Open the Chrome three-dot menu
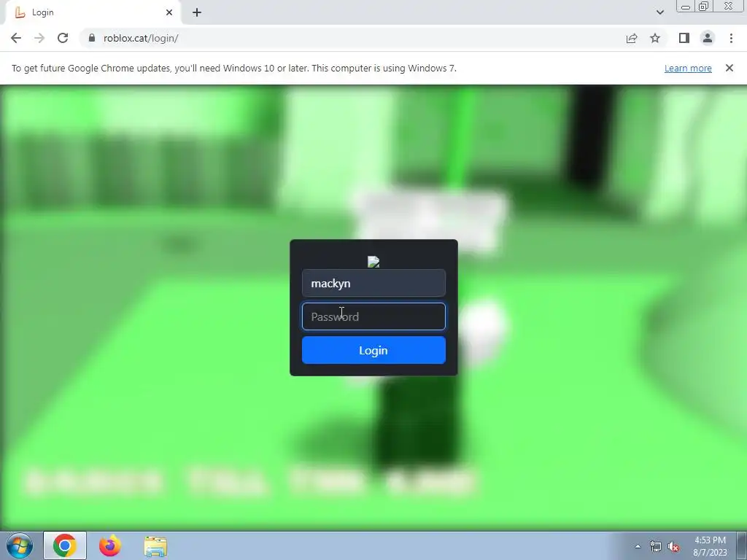Viewport: 747px width, 560px height. coord(731,38)
